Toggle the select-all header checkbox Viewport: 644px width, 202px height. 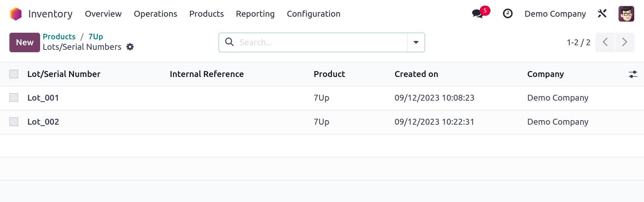coord(14,74)
